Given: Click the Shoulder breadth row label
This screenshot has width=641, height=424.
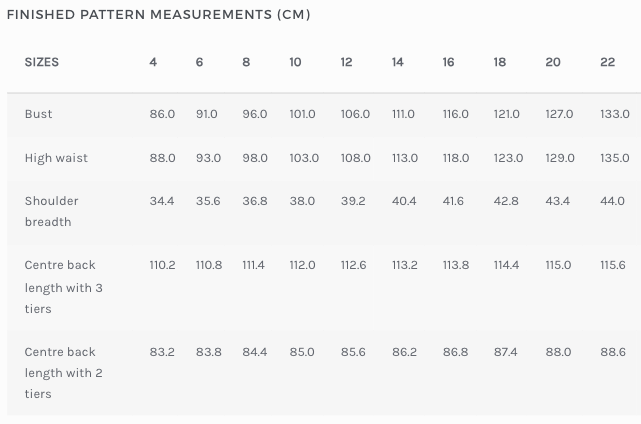Looking at the screenshot, I should [x=52, y=211].
